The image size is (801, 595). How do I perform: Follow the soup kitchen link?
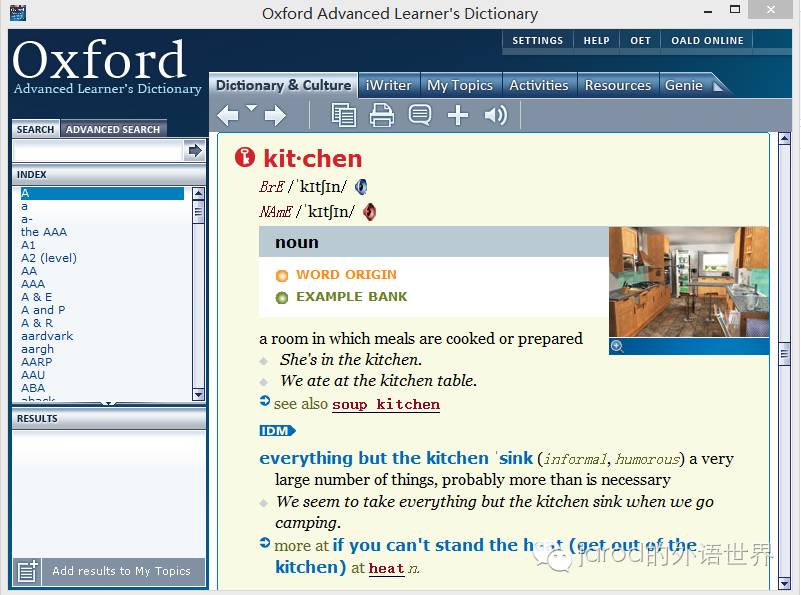tap(386, 404)
